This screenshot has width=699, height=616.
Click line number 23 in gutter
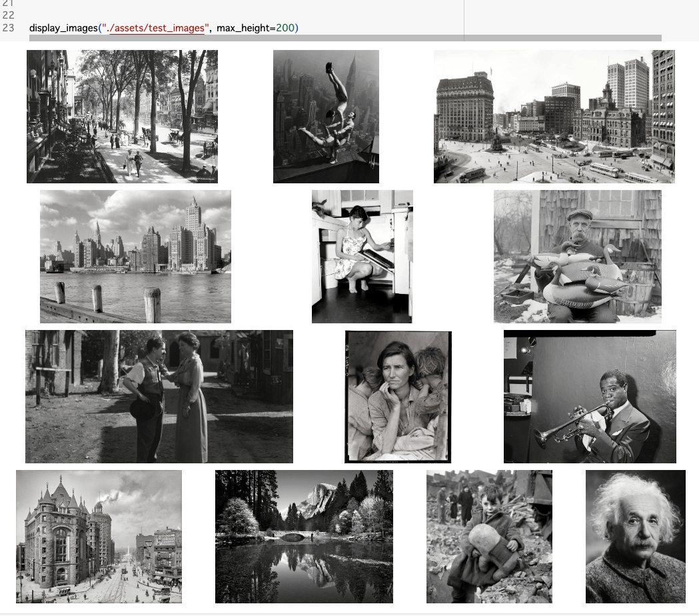pyautogui.click(x=8, y=28)
